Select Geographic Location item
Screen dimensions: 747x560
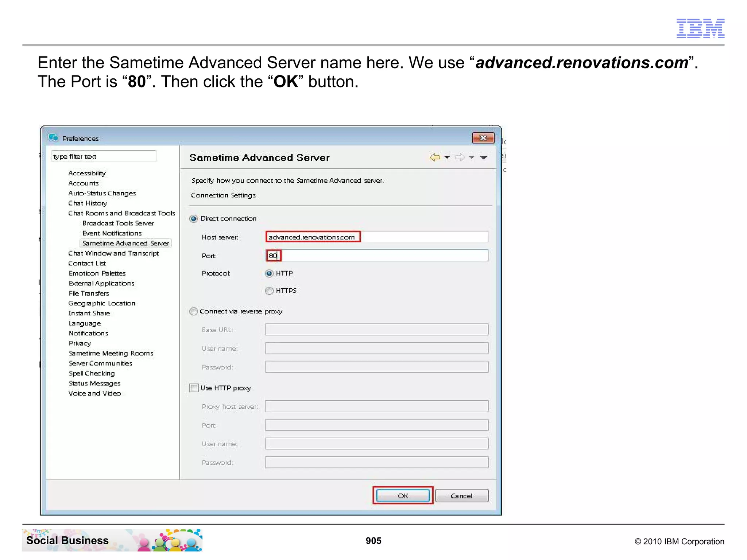click(102, 303)
